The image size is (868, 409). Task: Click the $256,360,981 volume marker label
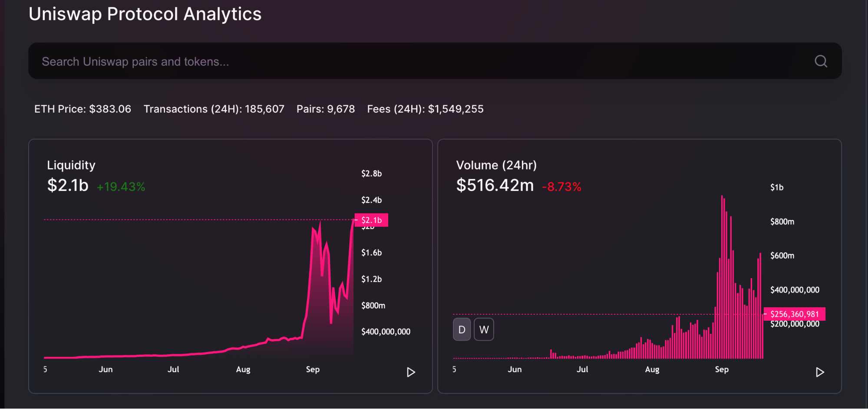pos(794,314)
